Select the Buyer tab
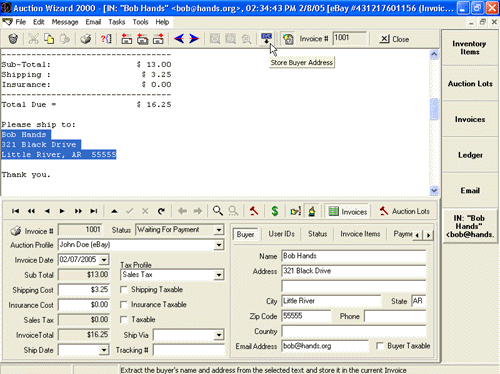 coord(245,234)
